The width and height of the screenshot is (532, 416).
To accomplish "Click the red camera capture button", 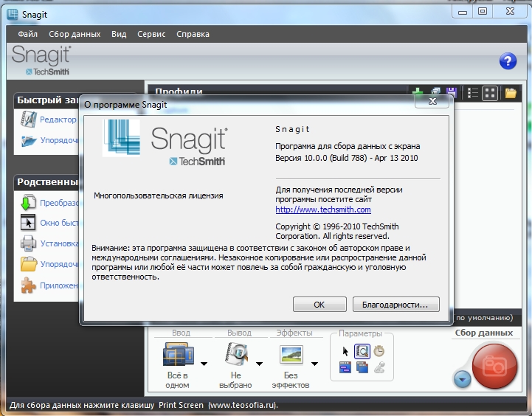I will 494,366.
